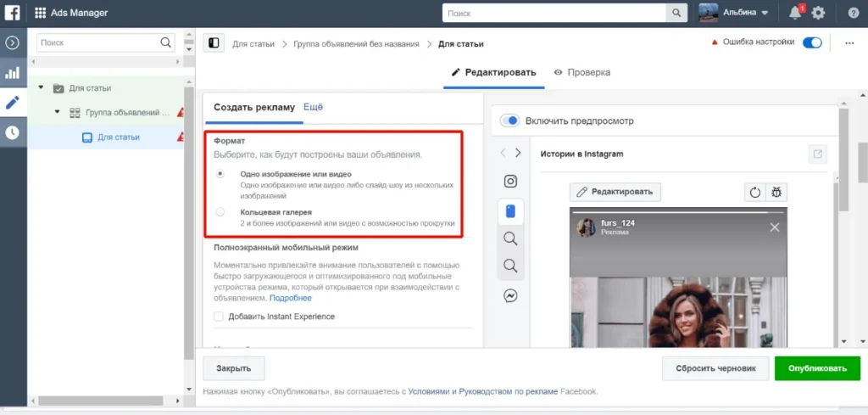Image resolution: width=868 pixels, height=415 pixels.
Task: Go to previous preview with left chevron
Action: tap(503, 153)
